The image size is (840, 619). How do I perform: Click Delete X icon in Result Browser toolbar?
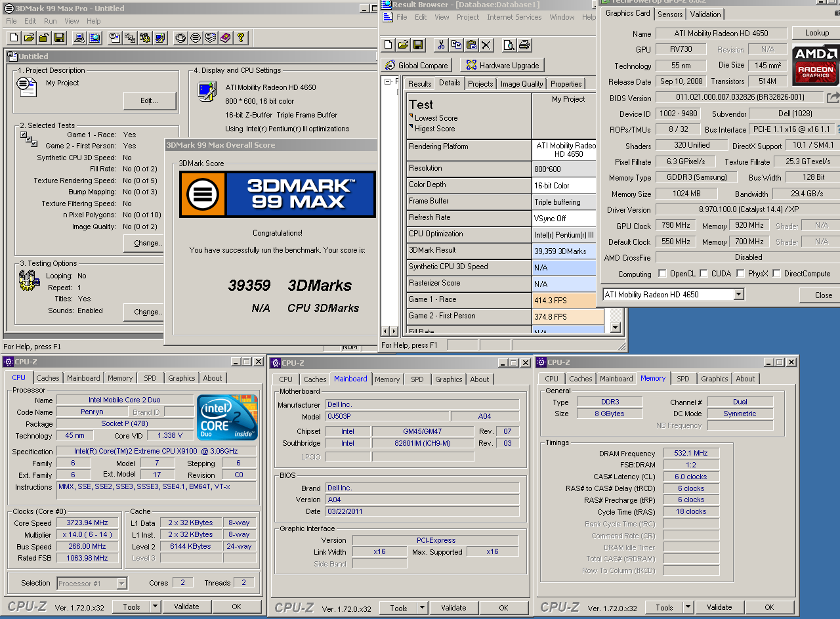(x=486, y=45)
